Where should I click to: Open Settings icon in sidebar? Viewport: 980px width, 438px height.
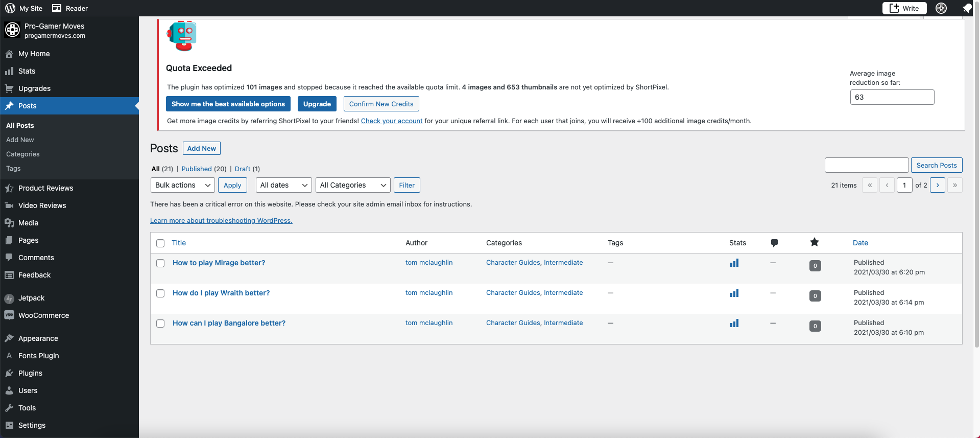(9, 425)
